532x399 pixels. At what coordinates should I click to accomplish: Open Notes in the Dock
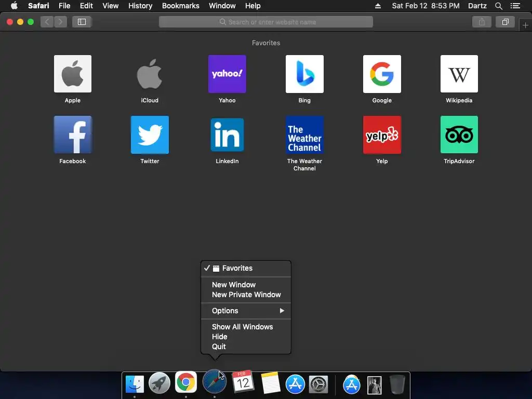click(270, 383)
